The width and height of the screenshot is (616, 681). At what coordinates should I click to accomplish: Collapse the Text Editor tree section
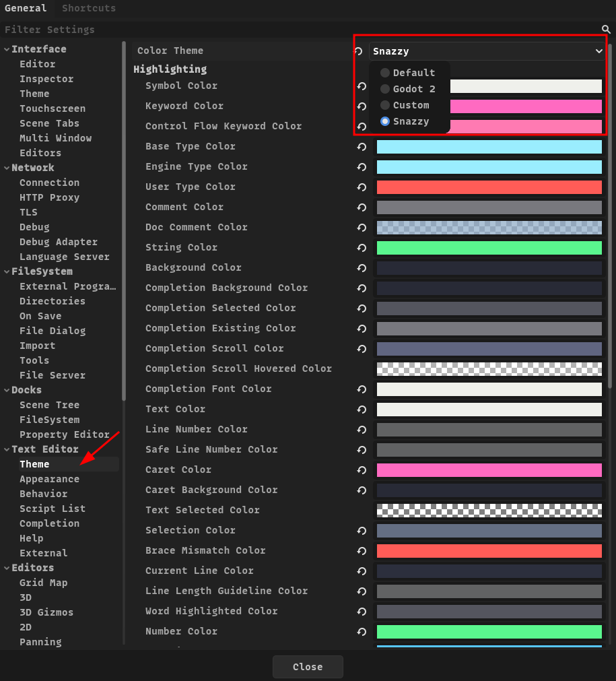(7, 449)
